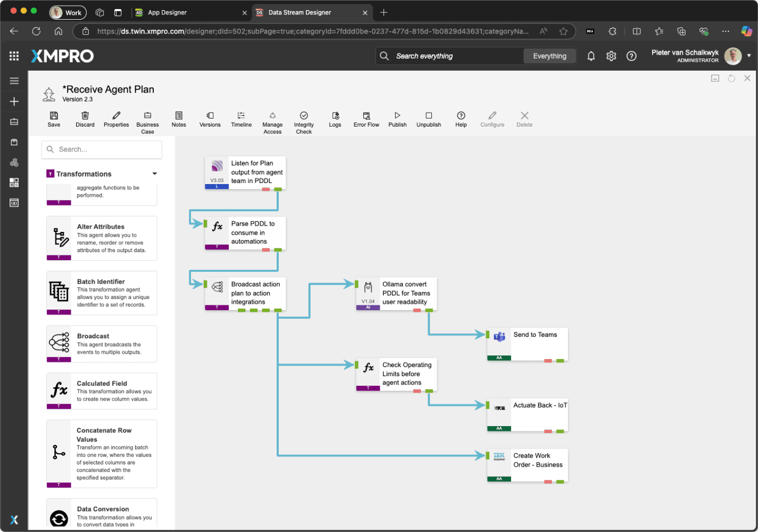Expand the left hamburger menu
This screenshot has height=532, width=758.
click(x=14, y=81)
